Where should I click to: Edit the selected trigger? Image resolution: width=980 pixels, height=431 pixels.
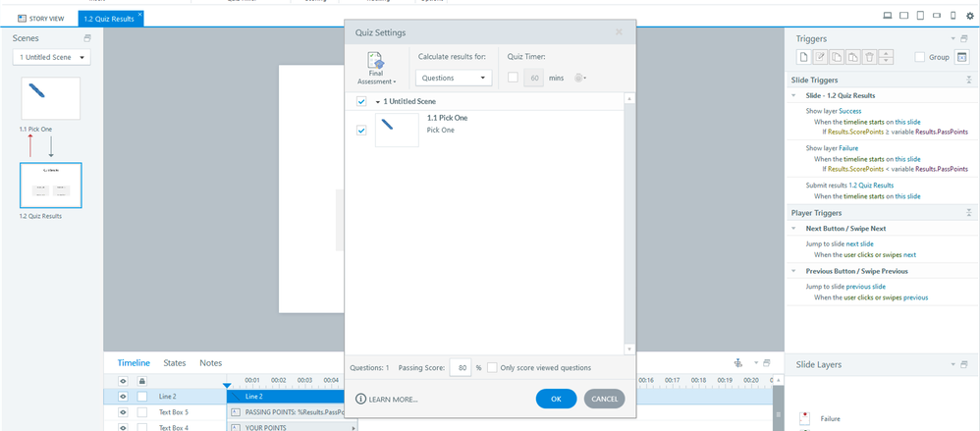821,57
